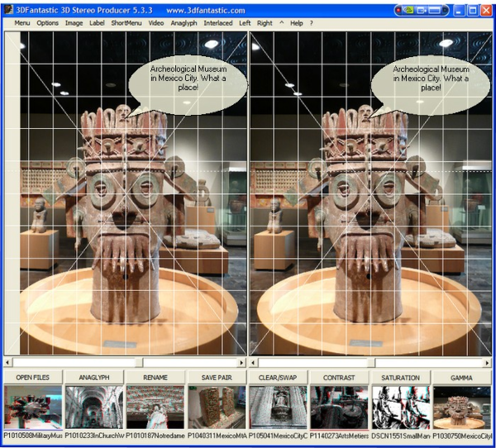496x448 pixels.
Task: Maximize the 3D Stereo Producer window
Action: (473, 11)
